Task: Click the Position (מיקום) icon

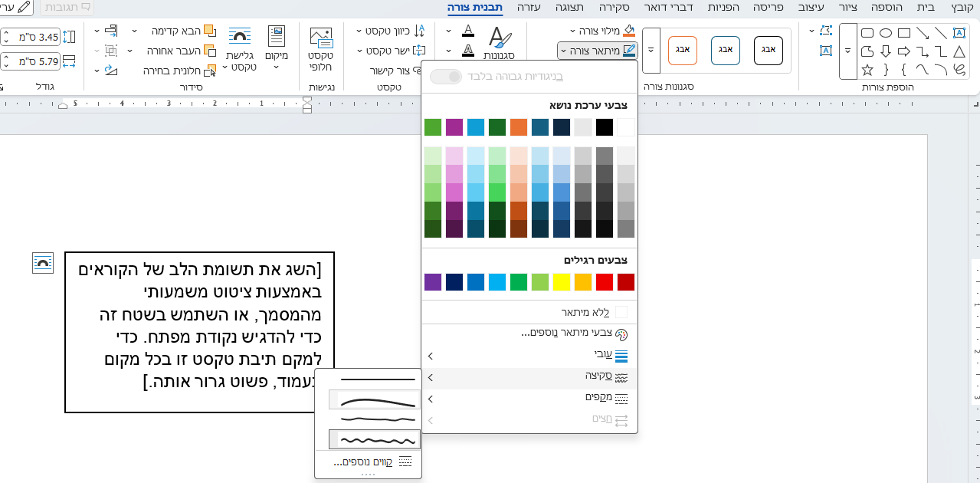Action: (277, 36)
